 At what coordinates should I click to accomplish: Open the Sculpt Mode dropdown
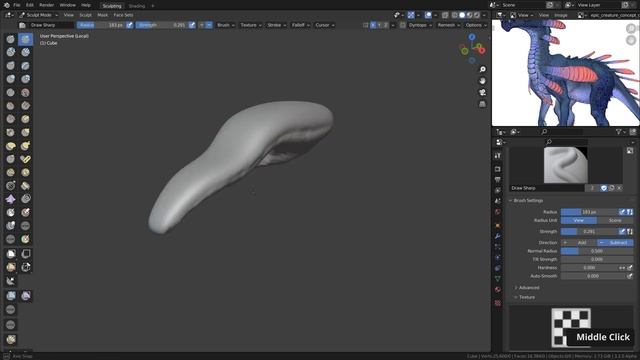point(38,15)
